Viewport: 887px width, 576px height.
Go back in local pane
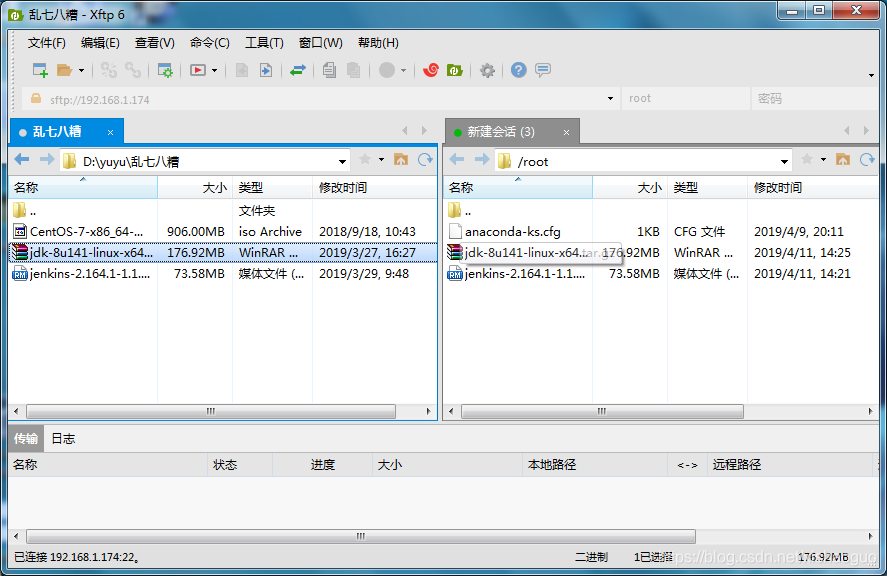[22, 160]
